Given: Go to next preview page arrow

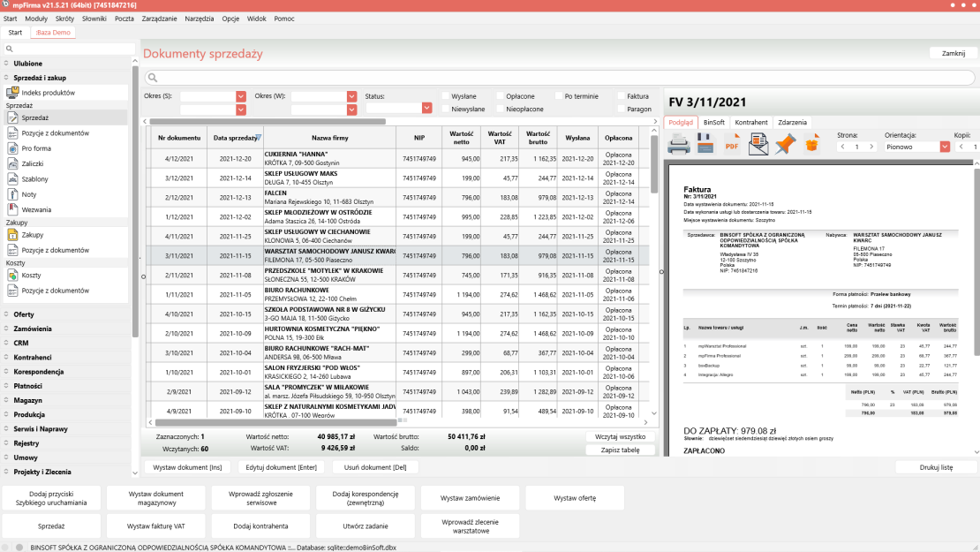Looking at the screenshot, I should (x=872, y=147).
